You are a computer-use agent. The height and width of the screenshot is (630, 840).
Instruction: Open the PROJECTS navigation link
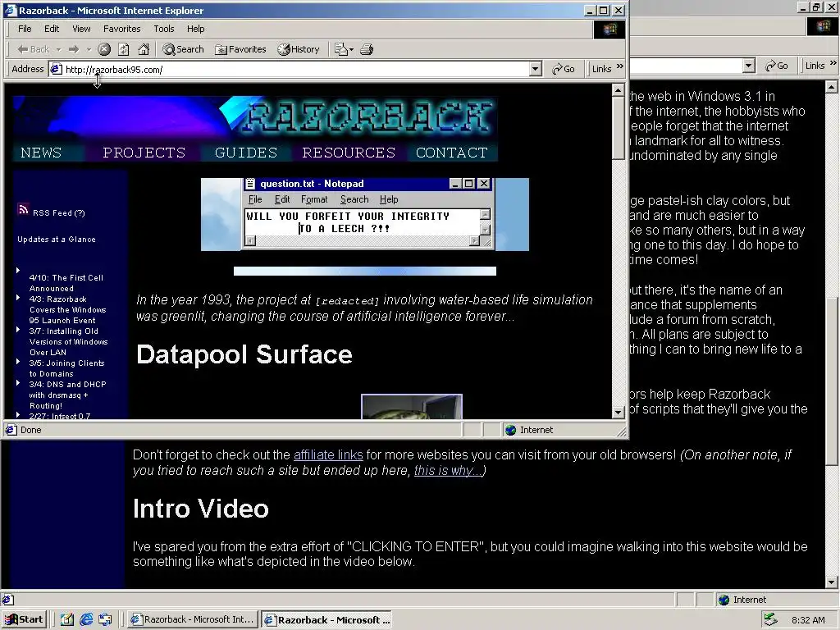click(144, 153)
